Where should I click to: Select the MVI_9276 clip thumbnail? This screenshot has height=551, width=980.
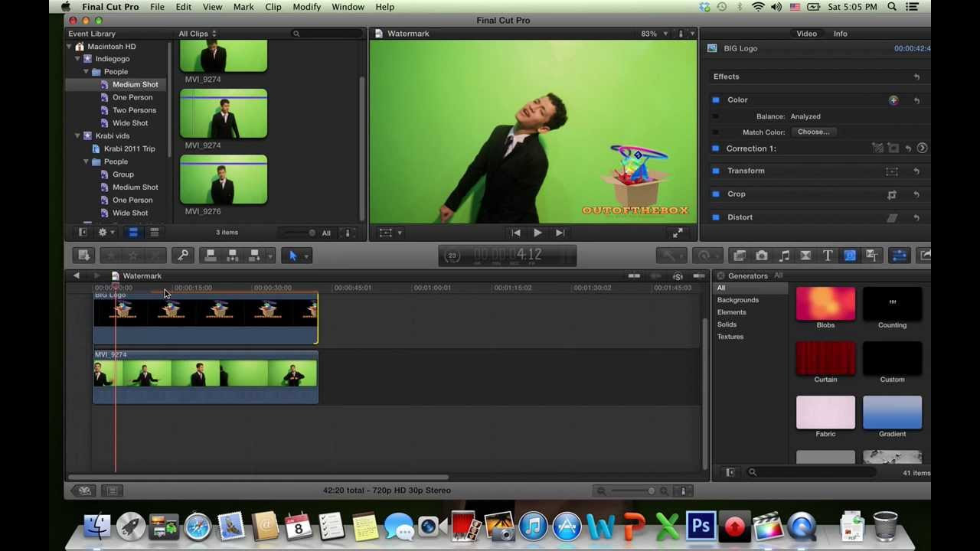pyautogui.click(x=224, y=180)
